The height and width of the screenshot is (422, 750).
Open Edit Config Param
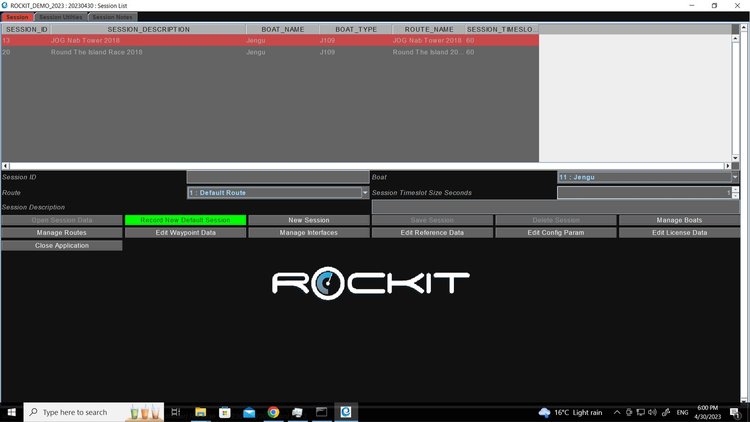pos(556,233)
